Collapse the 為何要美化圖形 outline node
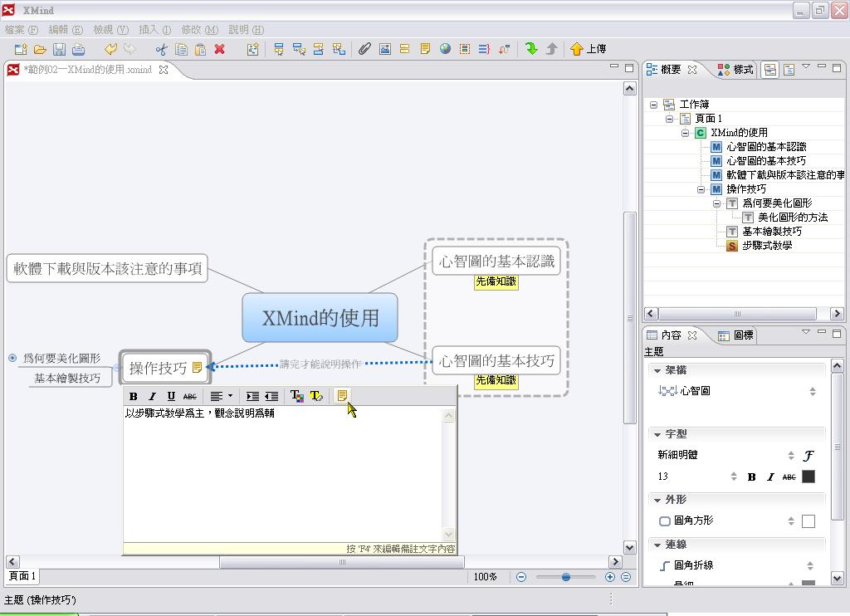 tap(716, 203)
